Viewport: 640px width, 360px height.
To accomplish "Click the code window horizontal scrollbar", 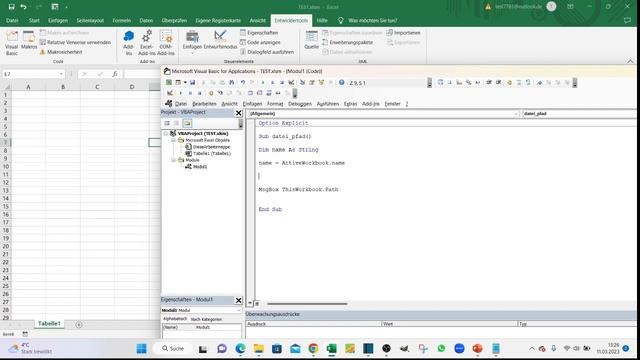I will point(307,304).
